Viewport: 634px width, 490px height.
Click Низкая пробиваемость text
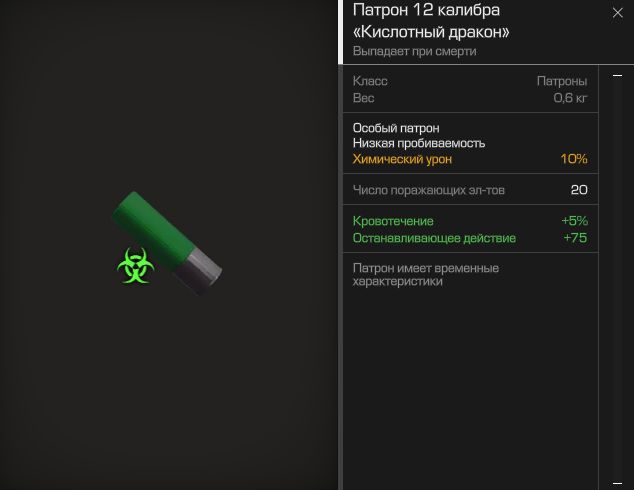pyautogui.click(x=418, y=143)
